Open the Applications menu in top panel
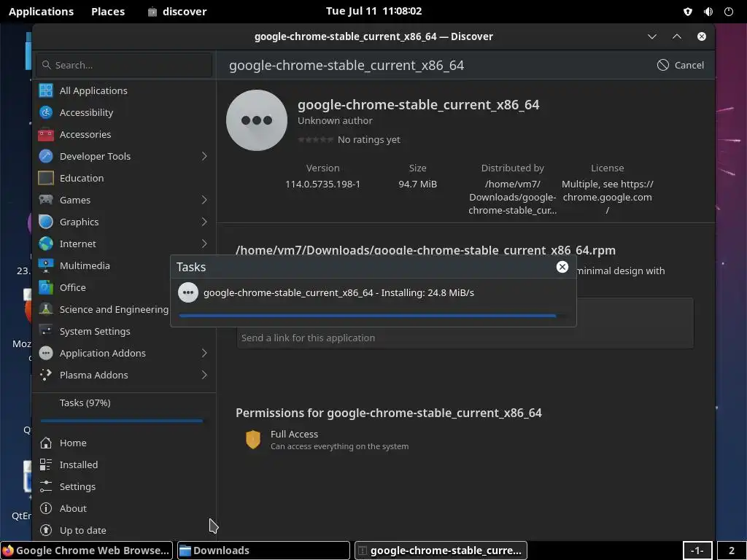The width and height of the screenshot is (747, 560). [41, 12]
